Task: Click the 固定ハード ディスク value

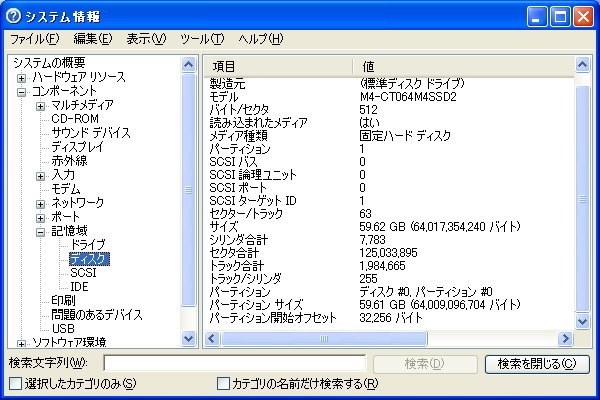Action: coord(405,136)
